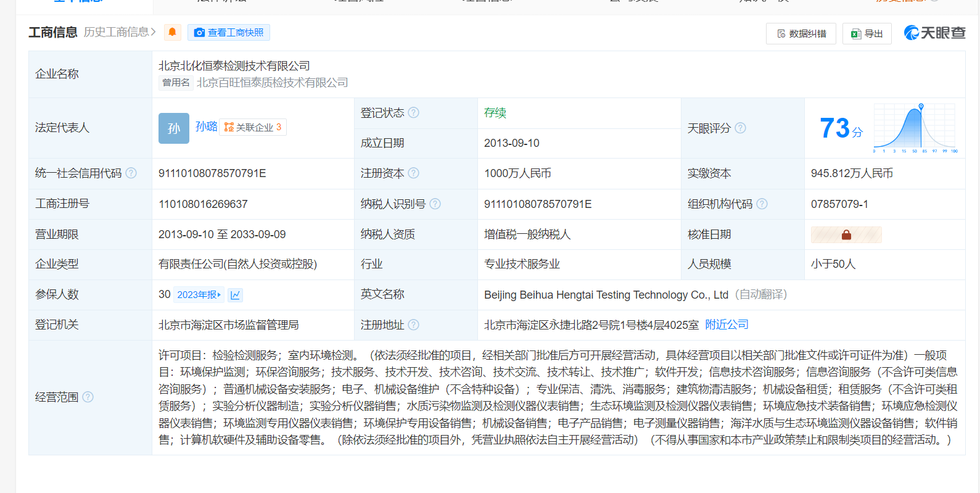Select the registered address 北京市海淀区永捷北路2号院
Image resolution: width=980 pixels, height=493 pixels.
click(591, 325)
